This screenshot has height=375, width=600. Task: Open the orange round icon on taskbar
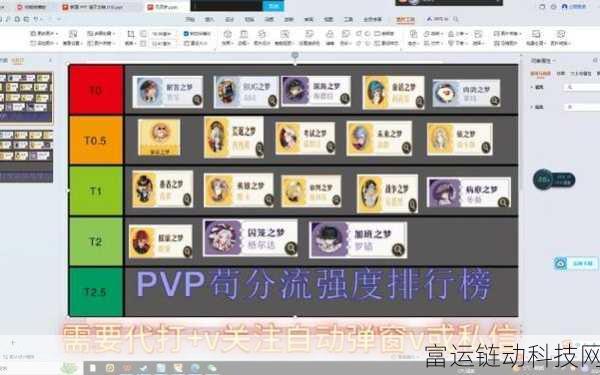[x=110, y=368]
